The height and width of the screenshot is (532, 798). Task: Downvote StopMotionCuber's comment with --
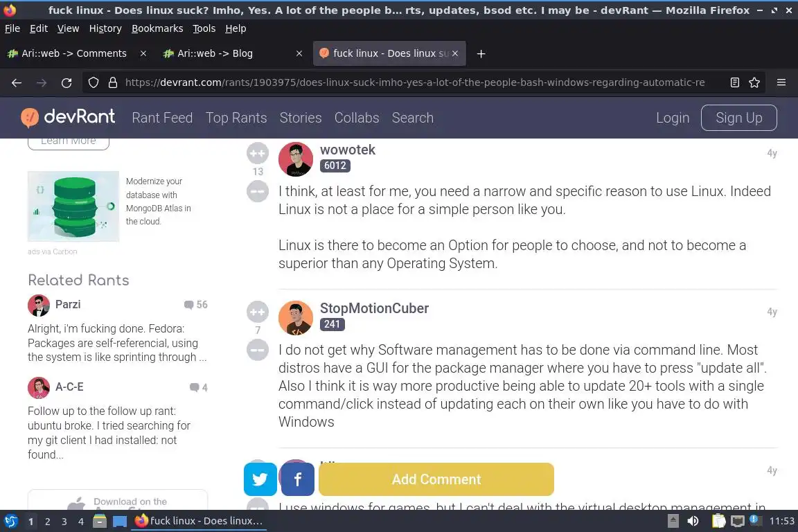point(258,350)
